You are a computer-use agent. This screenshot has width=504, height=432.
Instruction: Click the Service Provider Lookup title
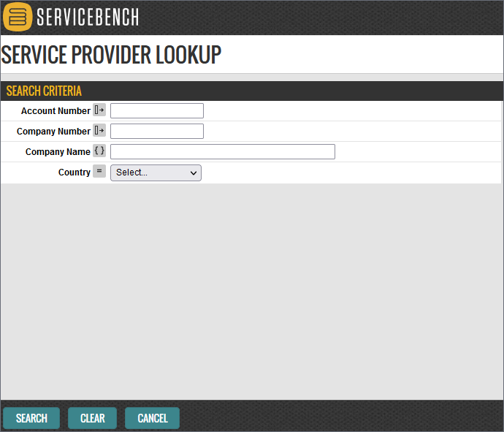click(x=111, y=55)
